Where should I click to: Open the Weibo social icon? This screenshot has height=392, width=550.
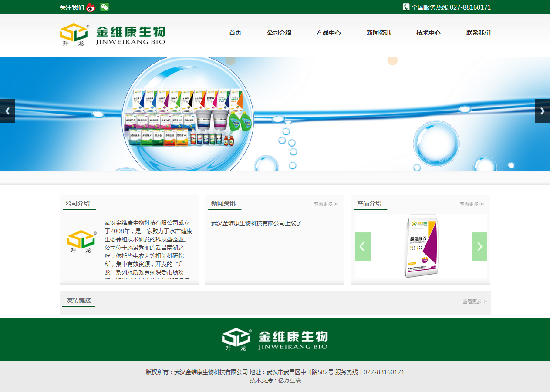[x=91, y=7]
